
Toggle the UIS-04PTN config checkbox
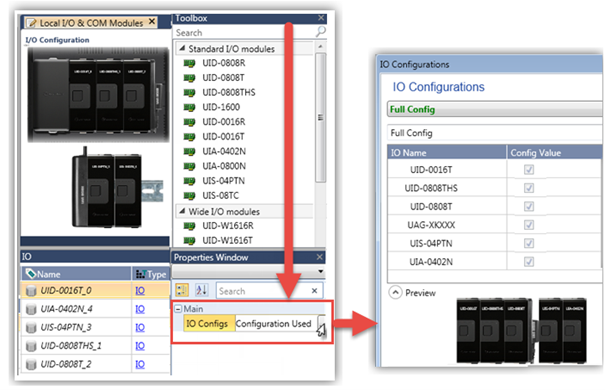(x=529, y=243)
